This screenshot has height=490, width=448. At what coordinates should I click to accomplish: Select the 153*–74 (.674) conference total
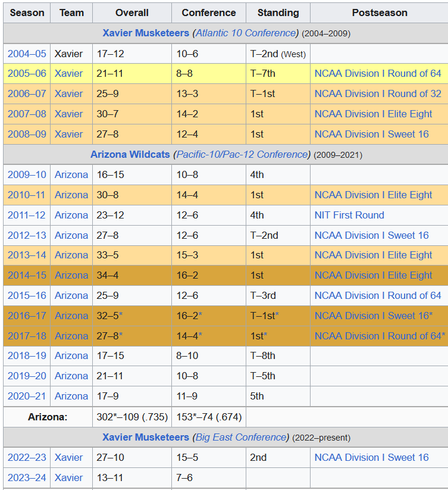pyautogui.click(x=209, y=417)
